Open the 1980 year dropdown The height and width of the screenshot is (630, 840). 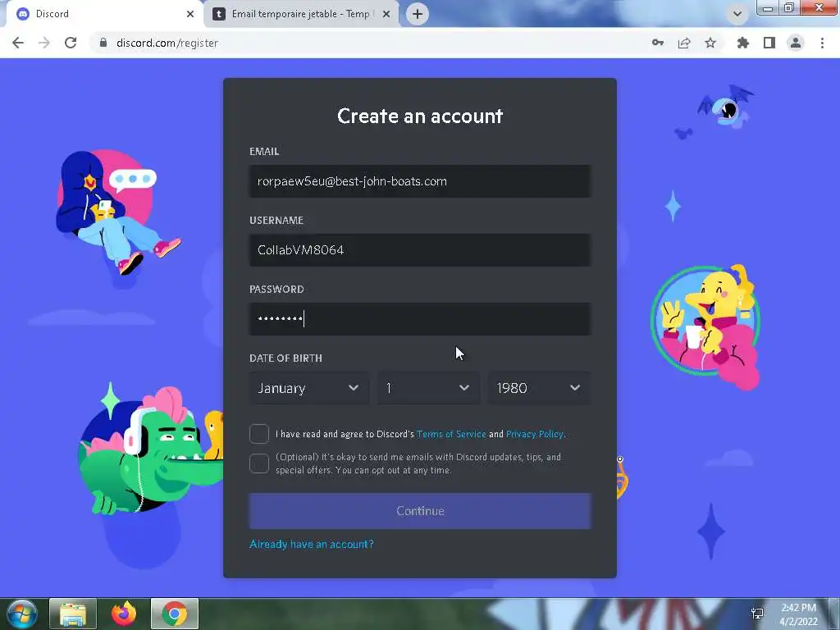(x=539, y=388)
